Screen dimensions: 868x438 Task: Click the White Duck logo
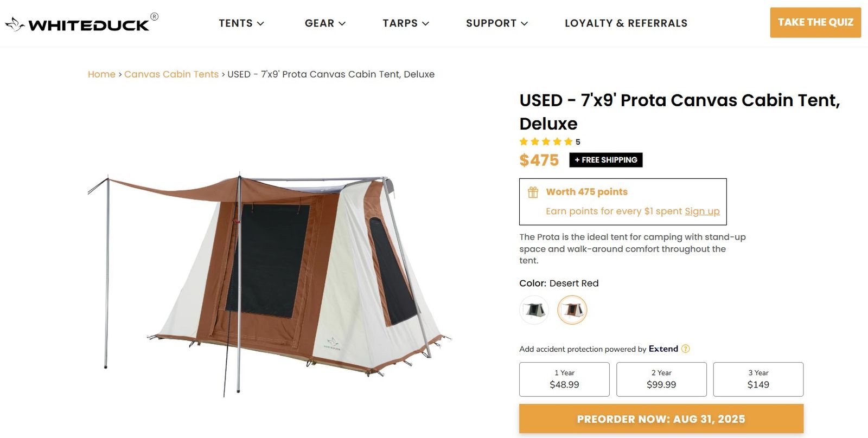pos(81,24)
